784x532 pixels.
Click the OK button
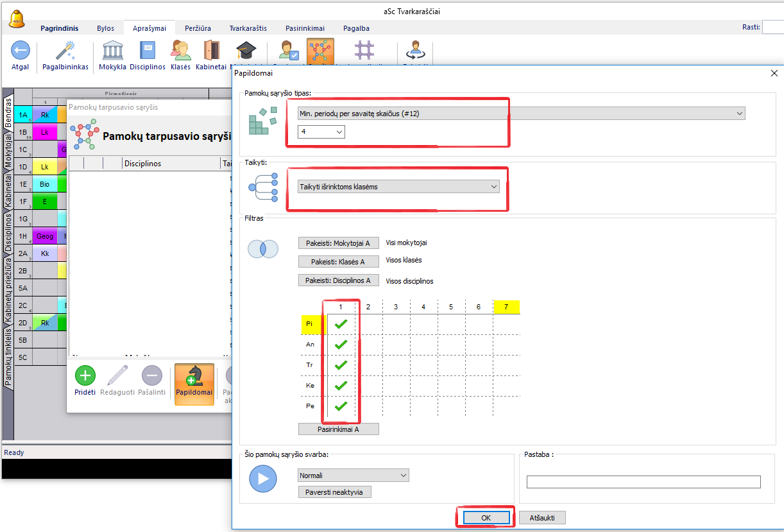coord(485,517)
